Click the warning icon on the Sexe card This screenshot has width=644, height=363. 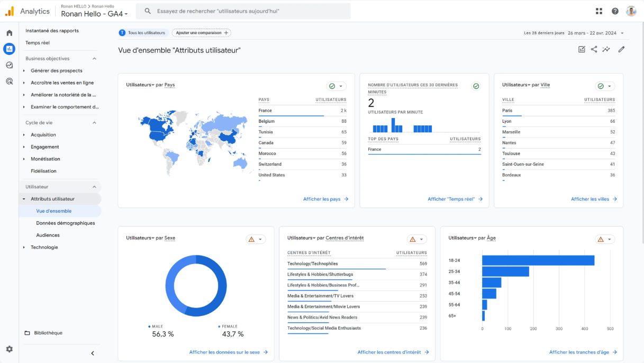point(251,239)
